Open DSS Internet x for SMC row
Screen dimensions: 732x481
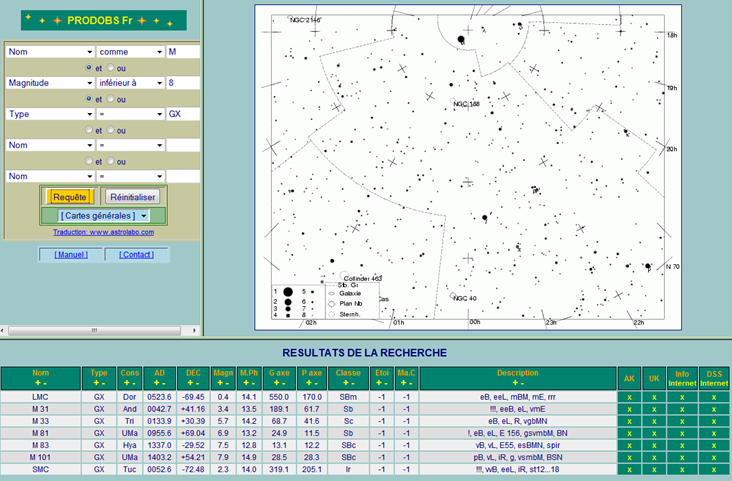(714, 470)
